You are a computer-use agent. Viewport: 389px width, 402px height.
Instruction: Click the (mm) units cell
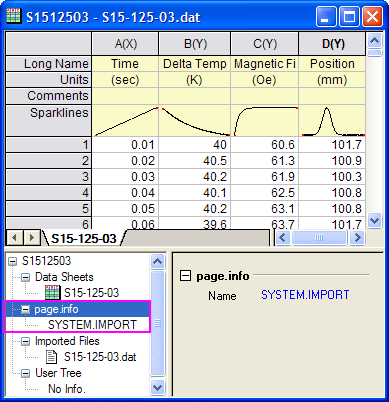[x=332, y=80]
